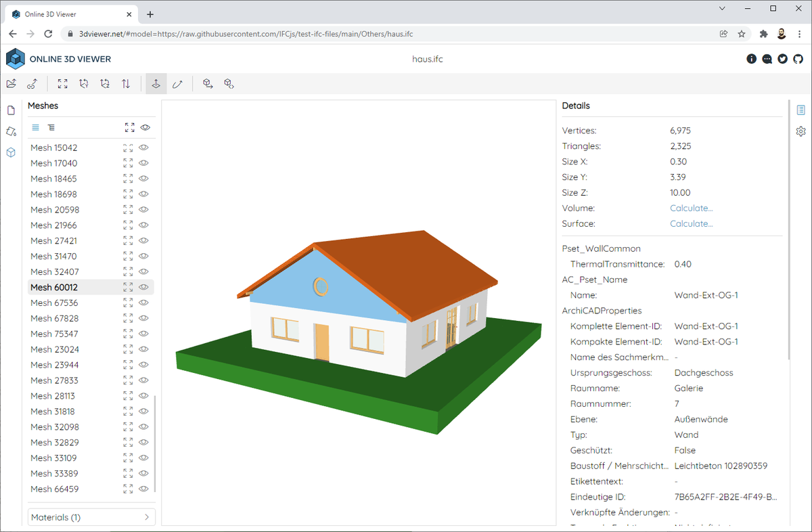Go back in browser history
The width and height of the screenshot is (812, 532).
point(13,33)
